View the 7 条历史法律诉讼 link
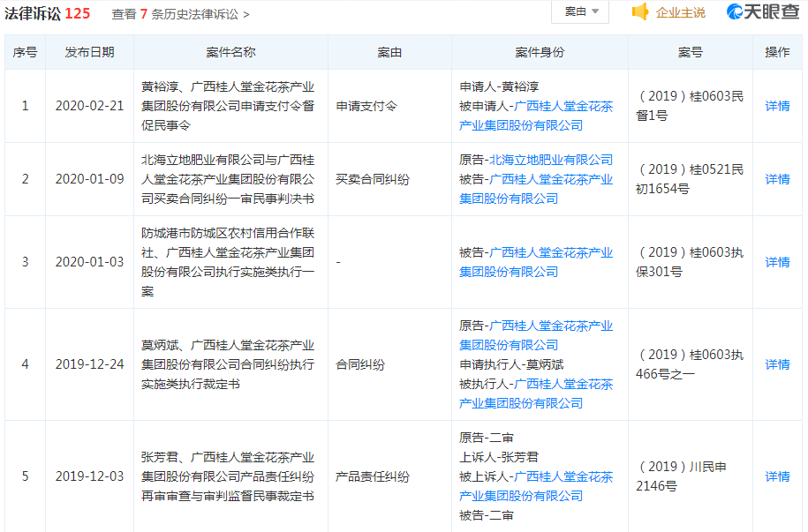Image resolution: width=808 pixels, height=532 pixels. tap(180, 14)
